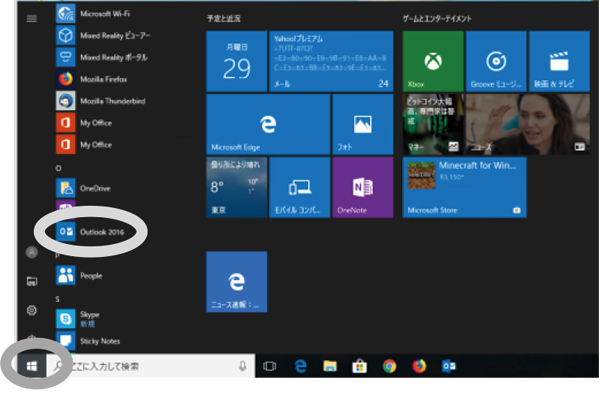Launch Edge from the taskbar
Image resolution: width=600 pixels, height=410 pixels.
pyautogui.click(x=300, y=366)
